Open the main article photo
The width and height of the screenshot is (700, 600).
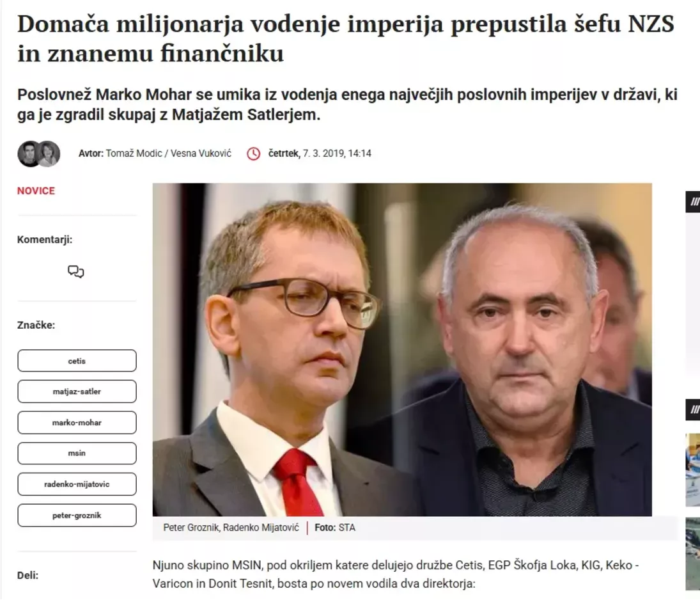point(402,349)
